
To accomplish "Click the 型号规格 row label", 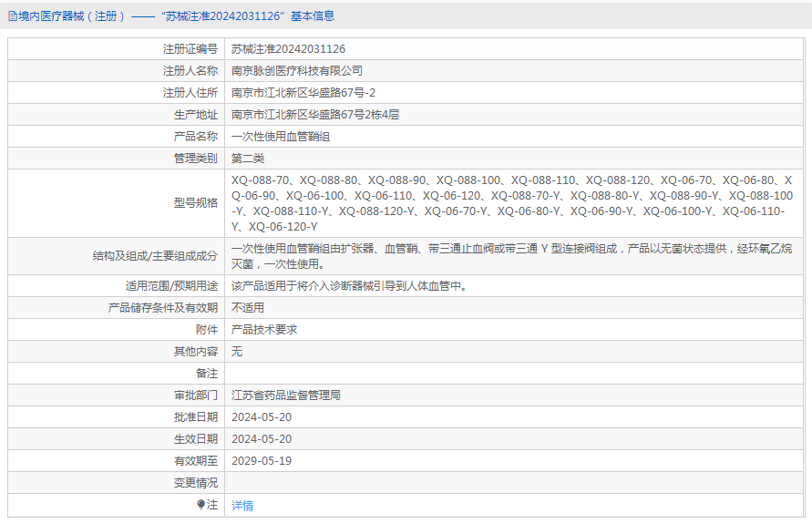I will click(x=196, y=203).
